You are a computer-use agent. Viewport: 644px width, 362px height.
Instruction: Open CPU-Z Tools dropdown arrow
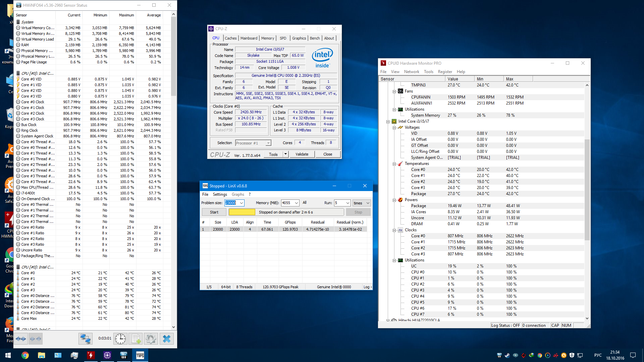pyautogui.click(x=285, y=154)
